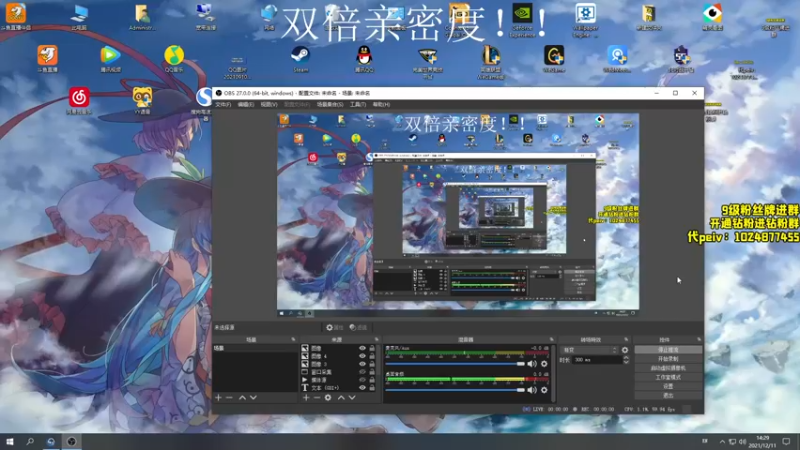Adjust desktop audio volume slider in mixer
The width and height of the screenshot is (800, 450).
pos(455,390)
